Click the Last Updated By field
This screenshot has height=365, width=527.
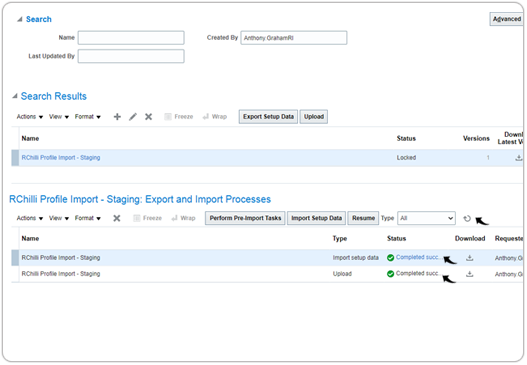131,56
